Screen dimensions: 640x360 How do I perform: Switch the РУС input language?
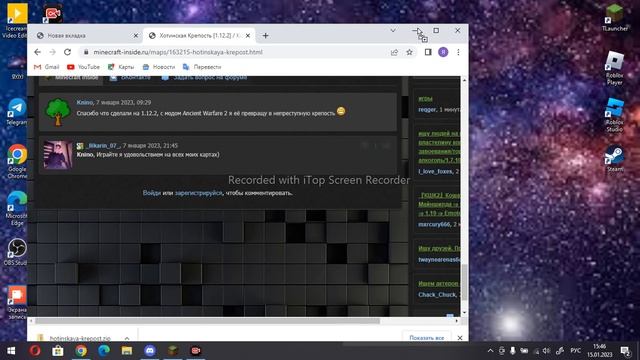click(x=576, y=351)
